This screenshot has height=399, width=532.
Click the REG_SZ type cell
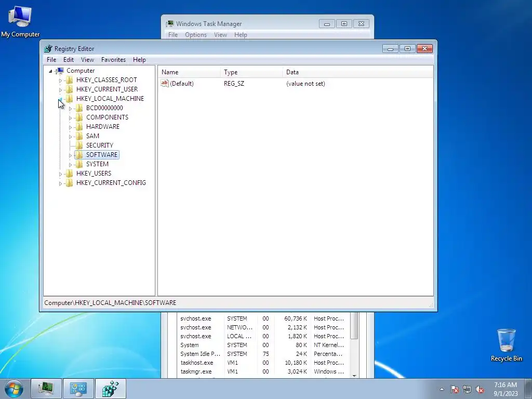[x=234, y=84]
